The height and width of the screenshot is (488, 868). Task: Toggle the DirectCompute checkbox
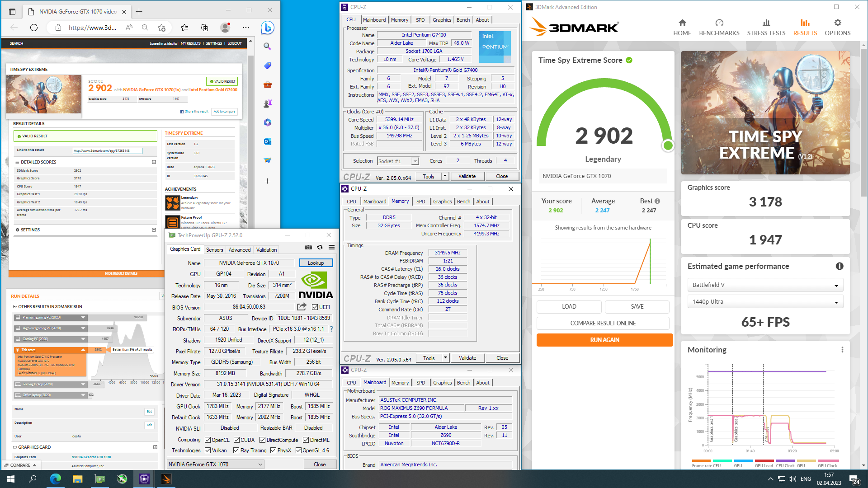[x=263, y=440]
